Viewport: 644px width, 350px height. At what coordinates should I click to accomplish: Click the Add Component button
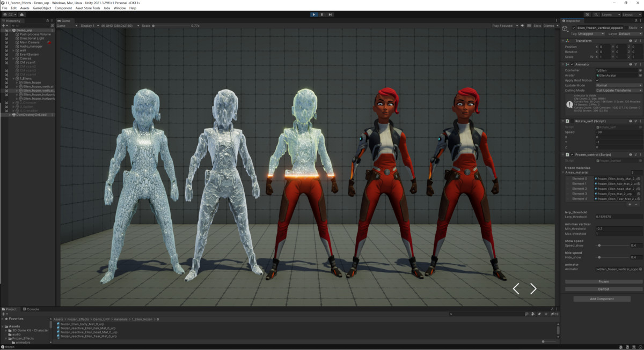pyautogui.click(x=602, y=299)
